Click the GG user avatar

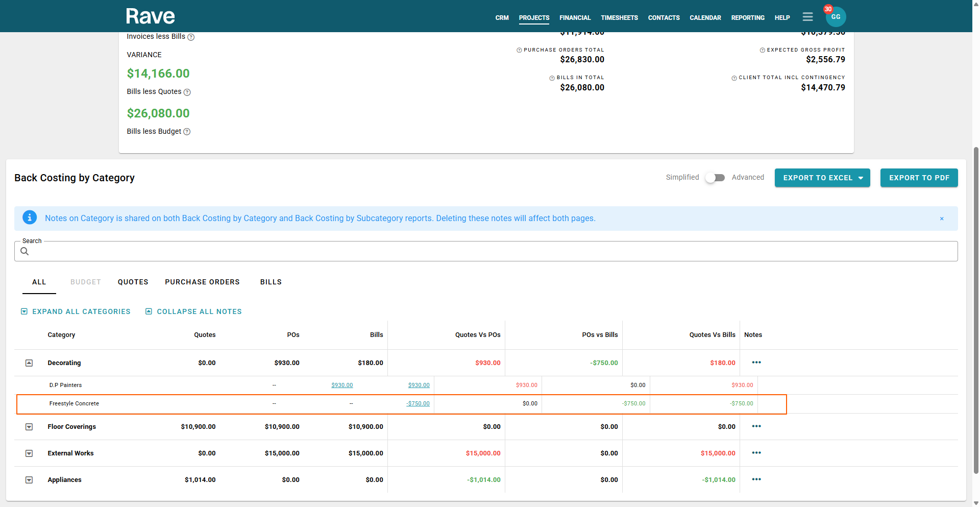(x=836, y=17)
